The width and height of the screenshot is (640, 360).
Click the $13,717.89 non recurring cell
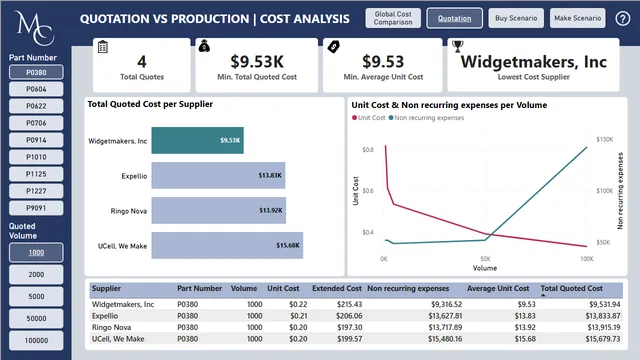445,327
